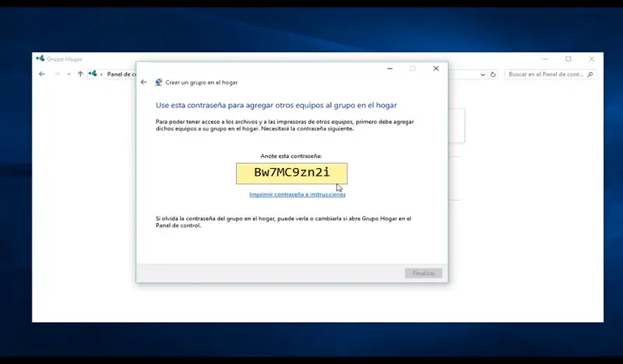Minimize the homegroup creation dialog

390,68
